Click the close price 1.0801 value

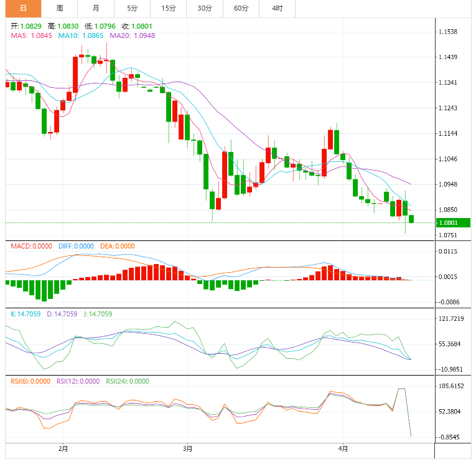point(142,26)
